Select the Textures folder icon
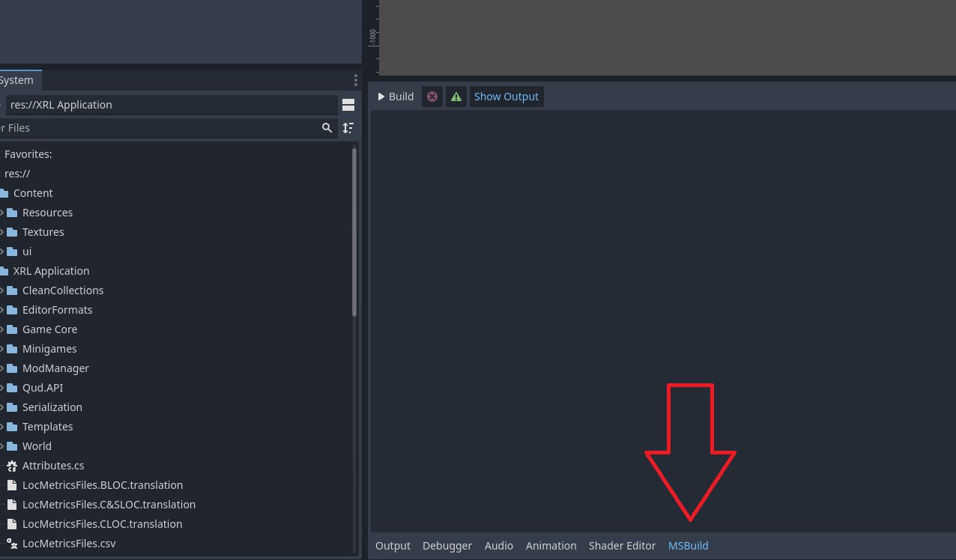 click(11, 232)
